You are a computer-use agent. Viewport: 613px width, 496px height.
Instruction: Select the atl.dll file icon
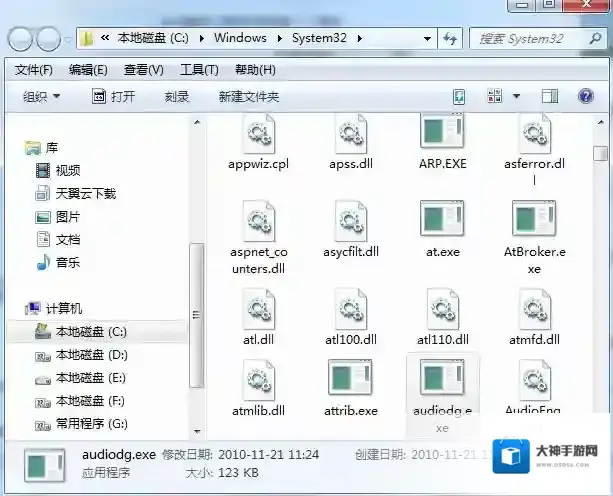[x=258, y=309]
